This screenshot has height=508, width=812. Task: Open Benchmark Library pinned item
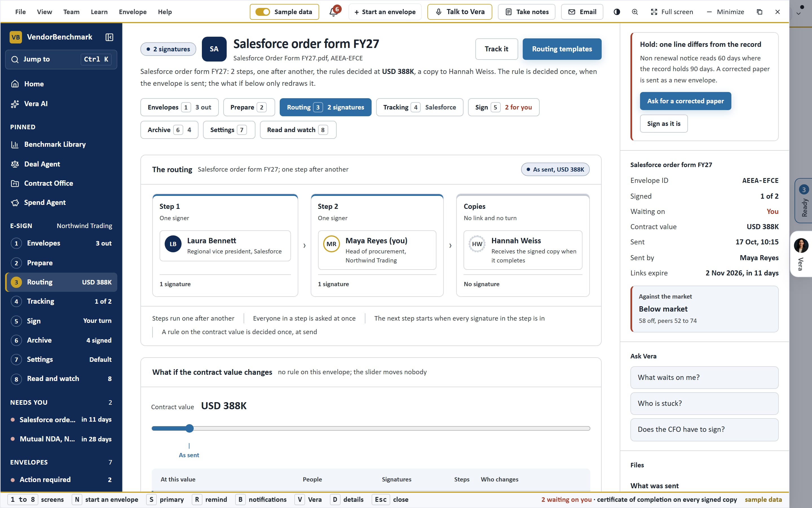point(61,144)
